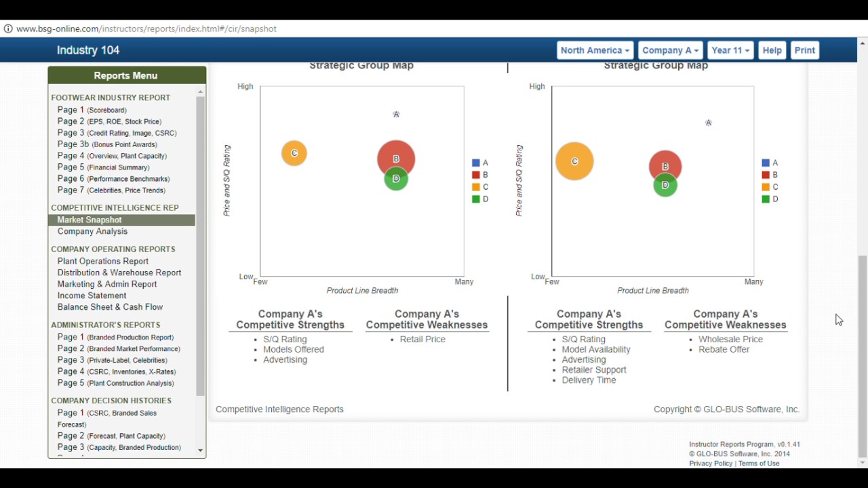Click the Help button
The height and width of the screenshot is (488, 868).
pyautogui.click(x=772, y=50)
